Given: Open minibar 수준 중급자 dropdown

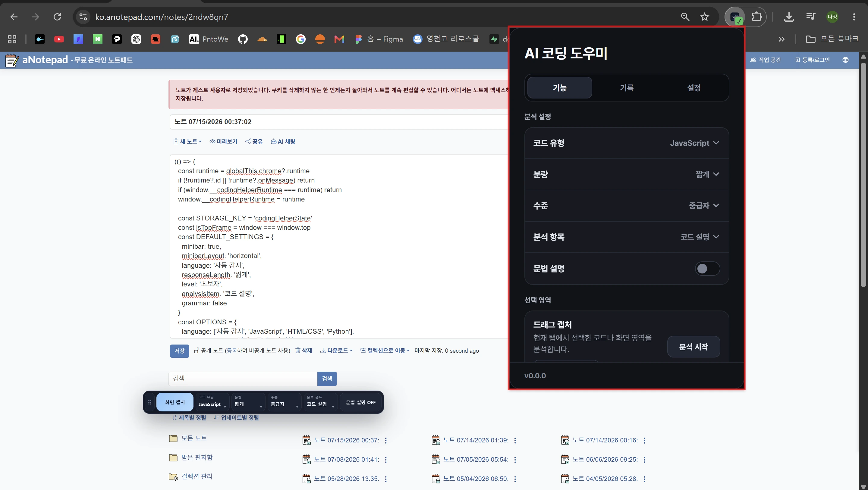Looking at the screenshot, I should 285,402.
